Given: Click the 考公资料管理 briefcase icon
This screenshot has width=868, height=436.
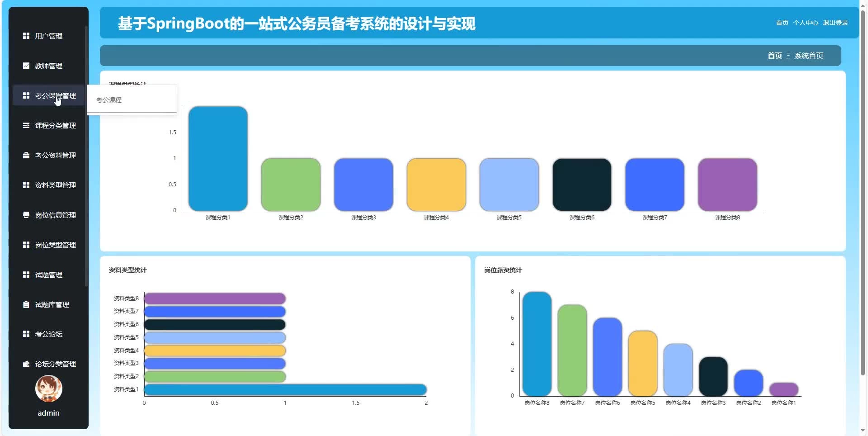Looking at the screenshot, I should tap(26, 155).
